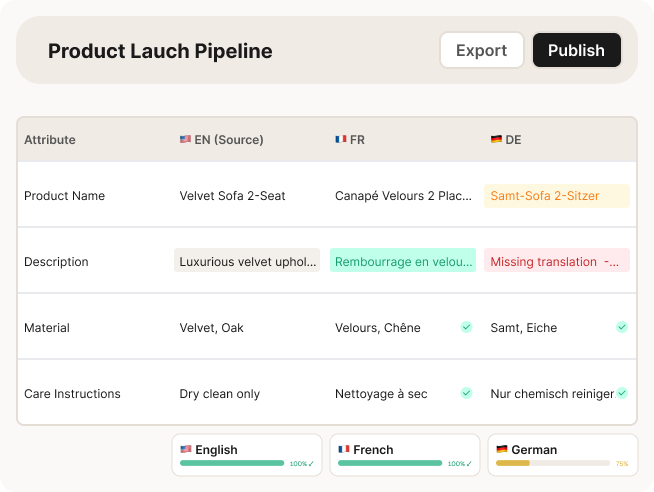Click the check icon beside Nettoyage à sec
Screen dimensions: 654x492
click(x=466, y=393)
